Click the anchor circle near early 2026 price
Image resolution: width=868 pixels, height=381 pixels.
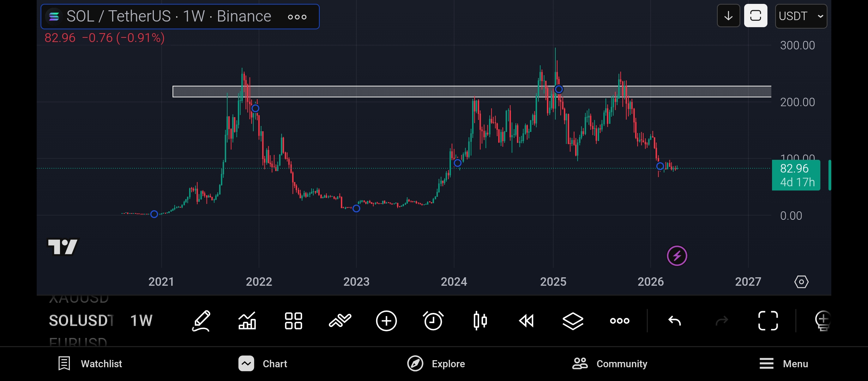click(x=660, y=166)
